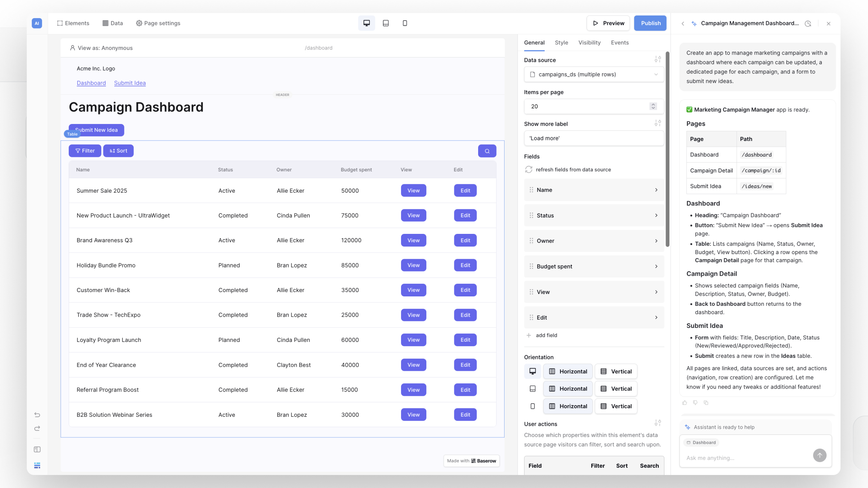Image resolution: width=868 pixels, height=488 pixels.
Task: Open Page settings
Action: pos(158,23)
